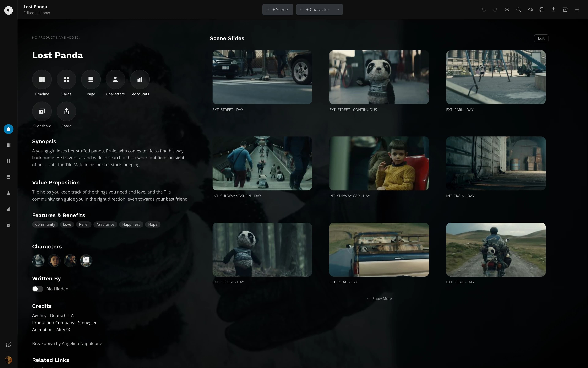Viewport: 588px width, 368px height.
Task: Open Story Stats from the round button
Action: click(140, 79)
